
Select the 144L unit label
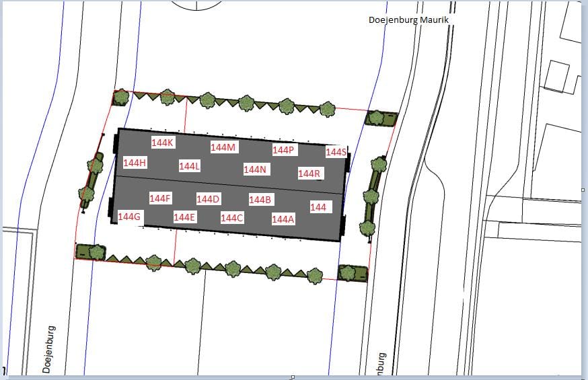point(190,165)
